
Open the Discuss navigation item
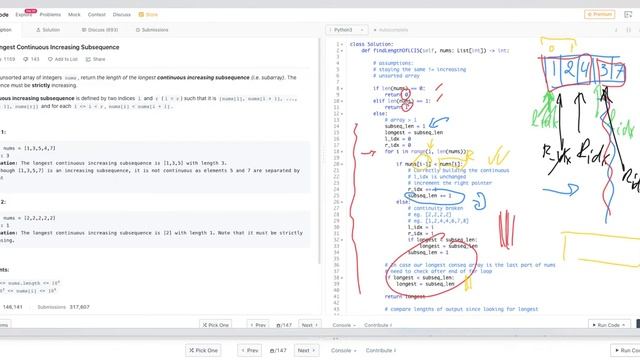(122, 14)
